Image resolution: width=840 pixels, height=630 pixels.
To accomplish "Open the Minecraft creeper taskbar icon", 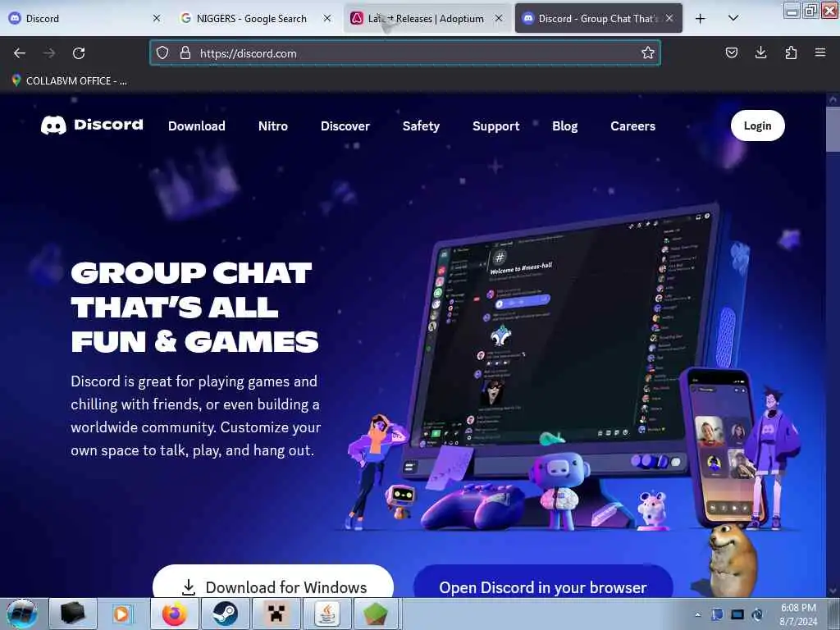I will [x=276, y=614].
